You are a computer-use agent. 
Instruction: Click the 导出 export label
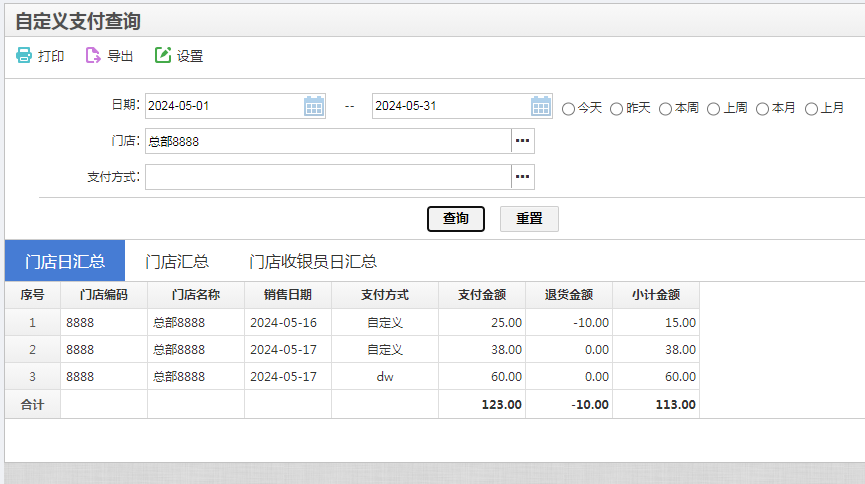pyautogui.click(x=120, y=56)
